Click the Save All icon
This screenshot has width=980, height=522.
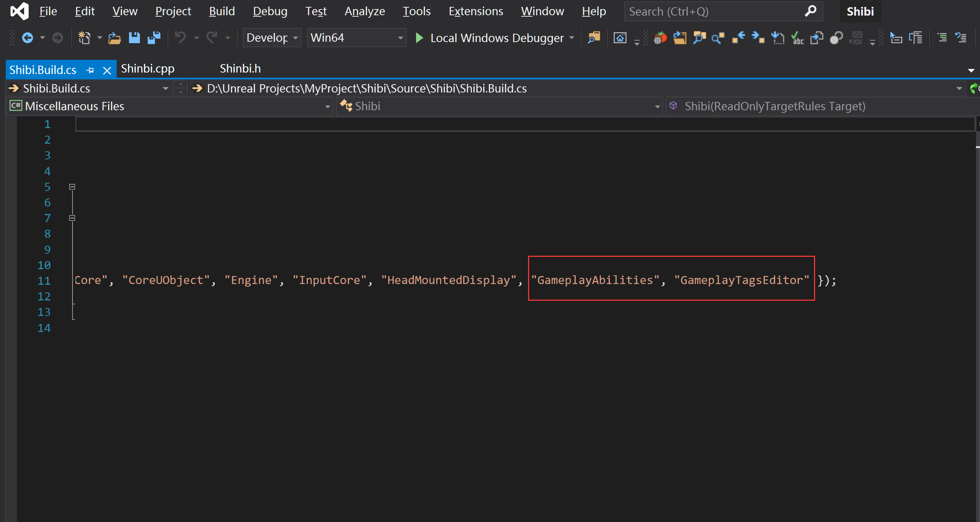(154, 38)
